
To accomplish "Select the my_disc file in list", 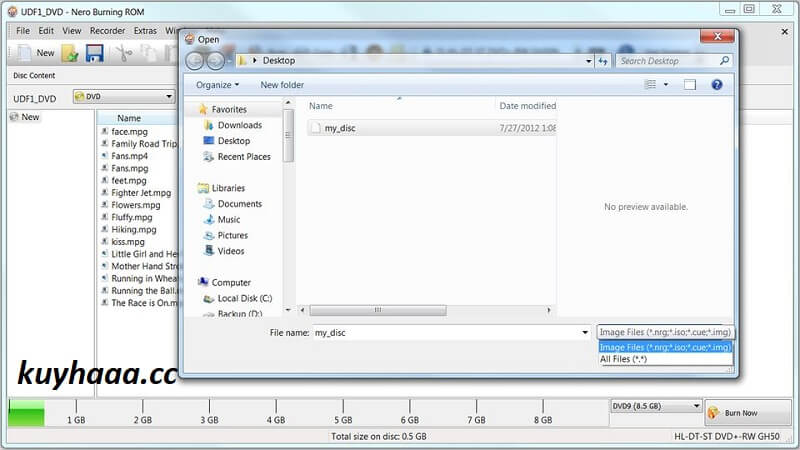I will coord(340,128).
